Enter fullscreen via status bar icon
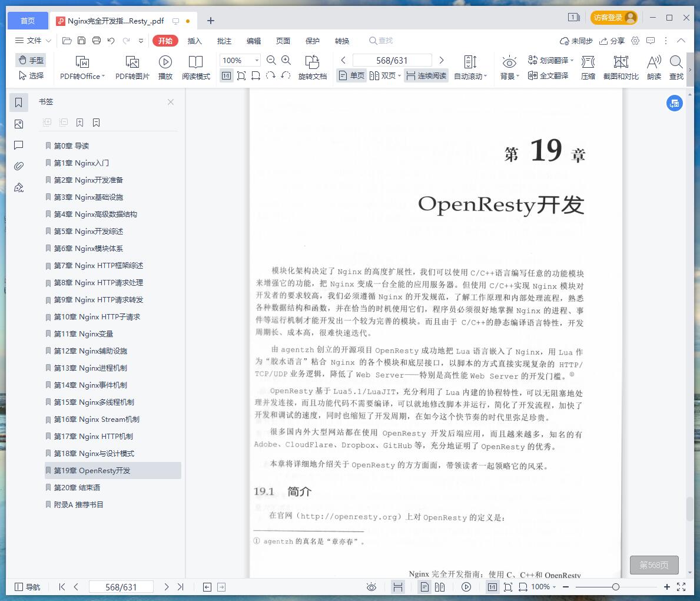The height and width of the screenshot is (601, 700). [x=681, y=587]
